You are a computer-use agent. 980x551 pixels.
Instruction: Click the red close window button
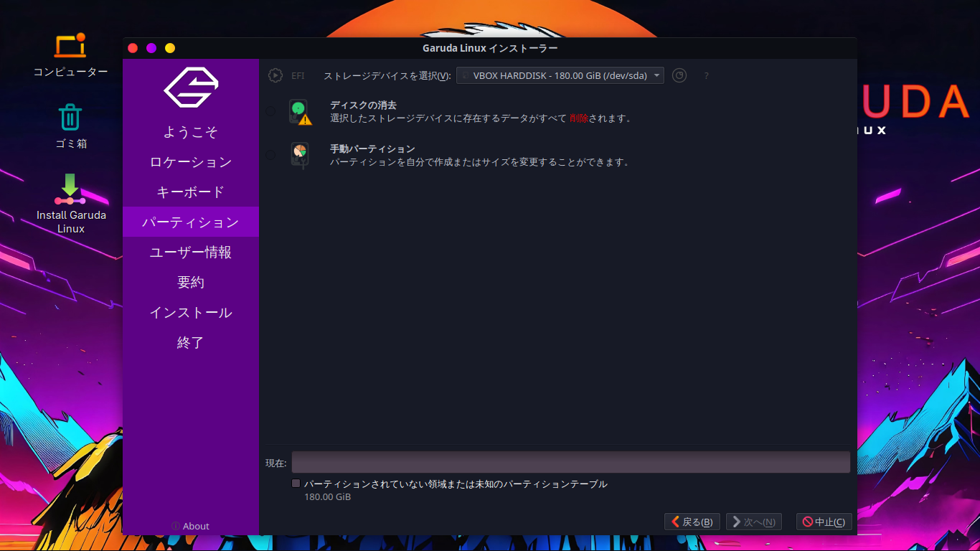[x=133, y=48]
